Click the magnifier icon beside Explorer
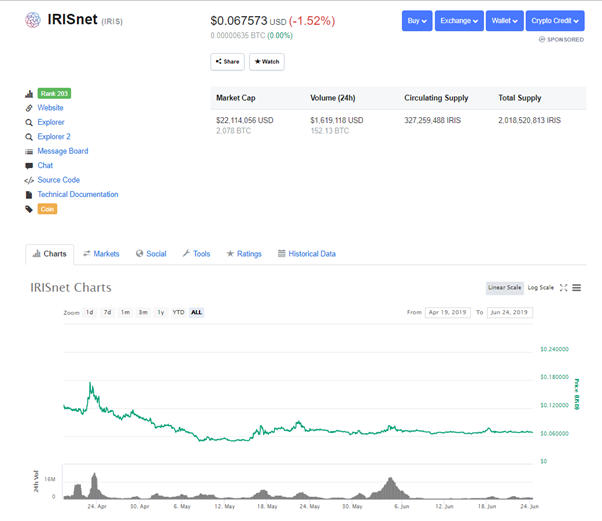Screen dimensions: 602x521 pos(29,122)
